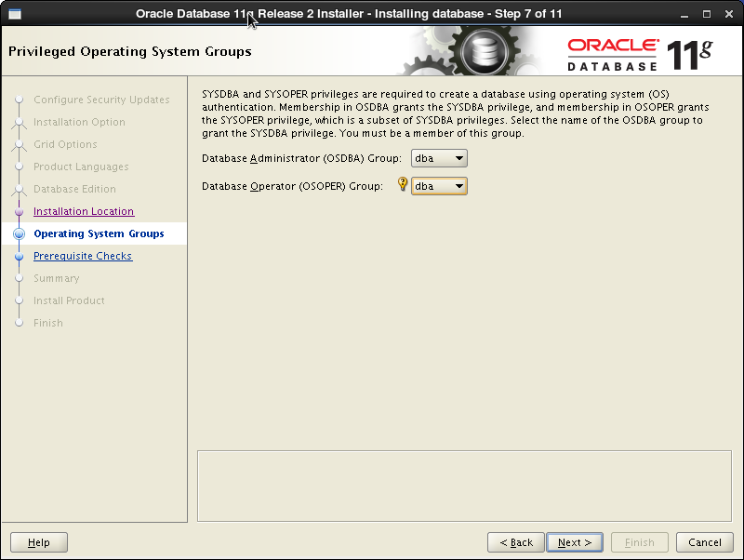Viewport: 744px width, 560px height.
Task: Click the Database Edition step label
Action: tap(74, 189)
